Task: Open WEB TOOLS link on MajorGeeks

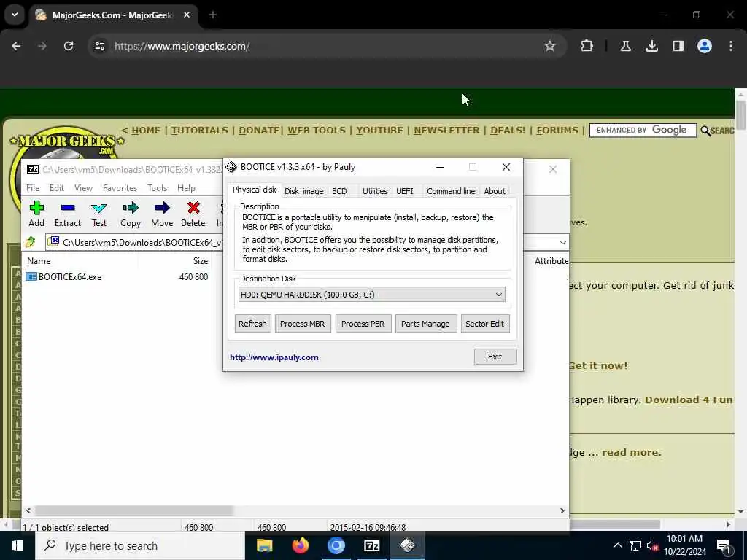Action: (317, 130)
